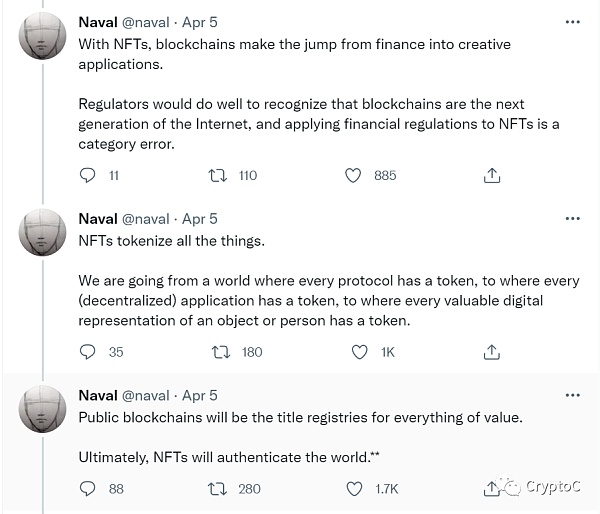Click Naval's avatar on the second tweet

(43, 234)
